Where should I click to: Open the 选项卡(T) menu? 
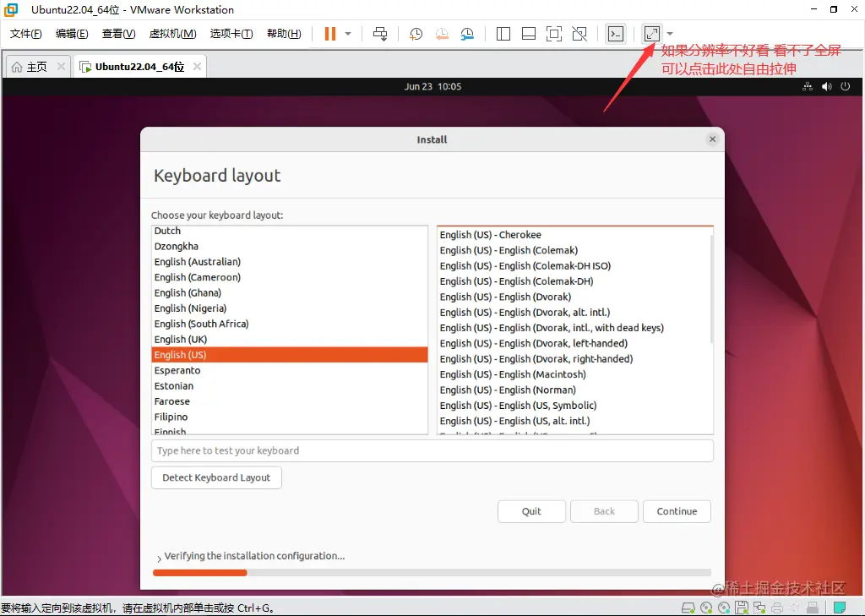pyautogui.click(x=231, y=34)
